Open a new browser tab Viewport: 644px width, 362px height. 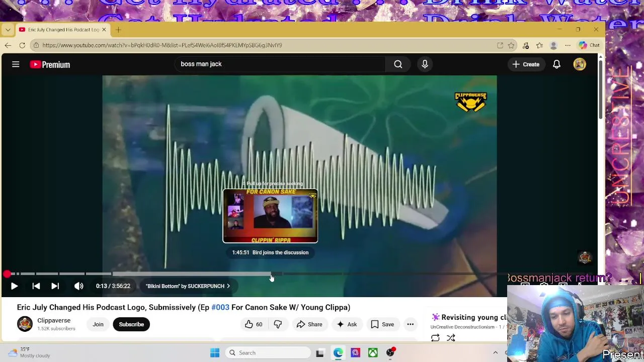pyautogui.click(x=118, y=30)
